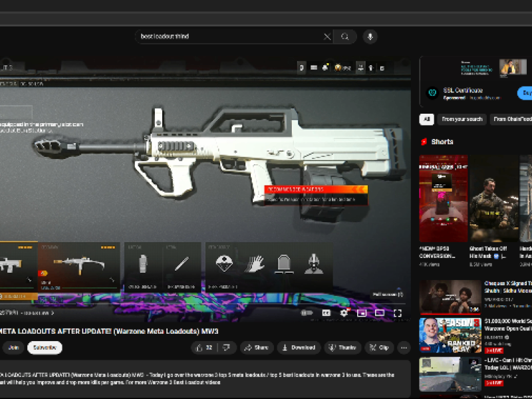Viewport: 532px width, 399px height.
Task: Click the video progress bar
Action: click(203, 303)
